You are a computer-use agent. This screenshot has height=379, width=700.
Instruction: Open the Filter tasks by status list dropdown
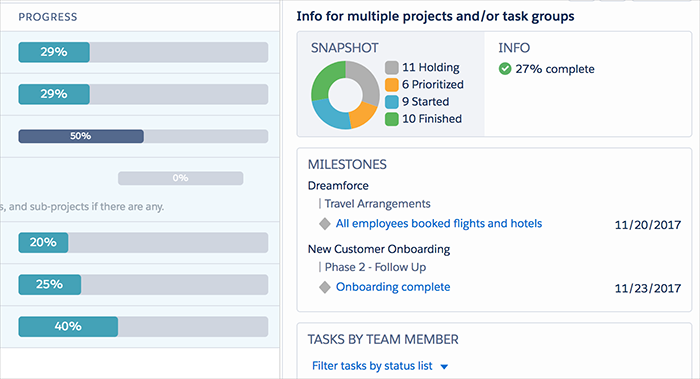click(380, 366)
